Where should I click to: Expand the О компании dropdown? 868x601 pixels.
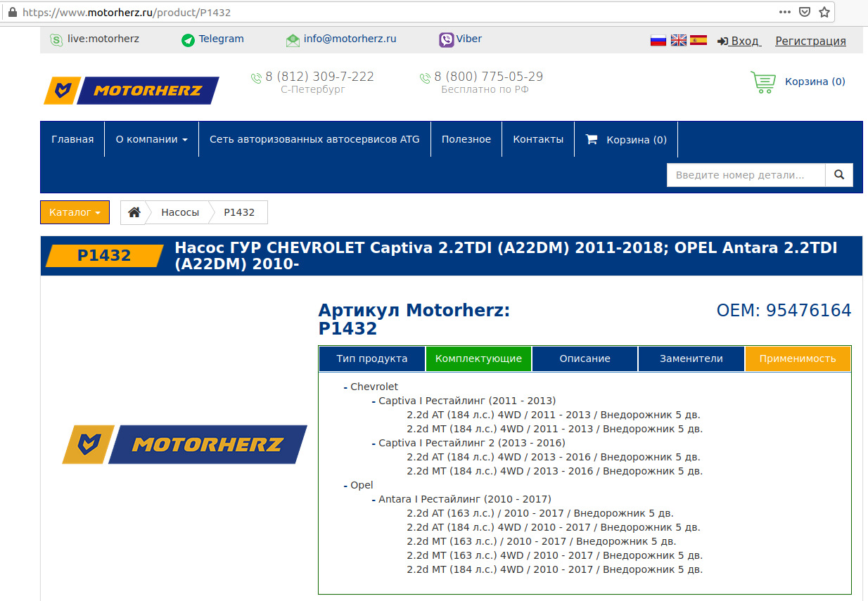point(151,138)
